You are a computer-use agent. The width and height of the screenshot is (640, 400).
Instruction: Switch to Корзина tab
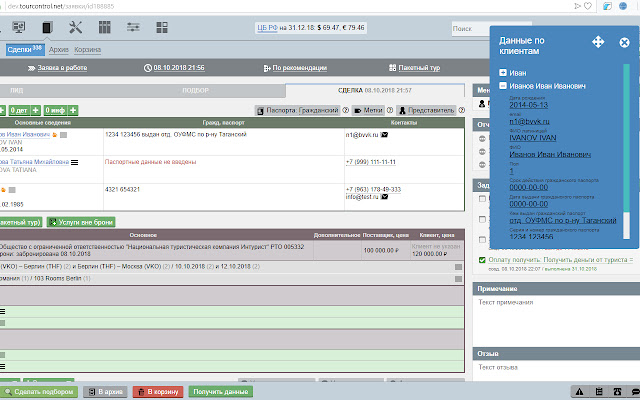[x=87, y=50]
